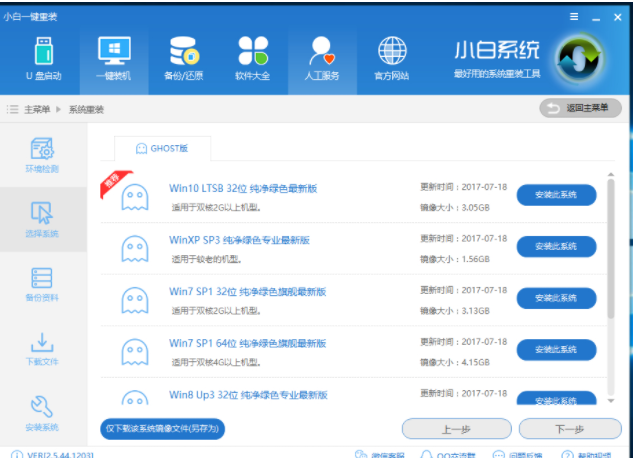Click 返回主菜单 button
Screen dimensions: 633x458
click(580, 108)
